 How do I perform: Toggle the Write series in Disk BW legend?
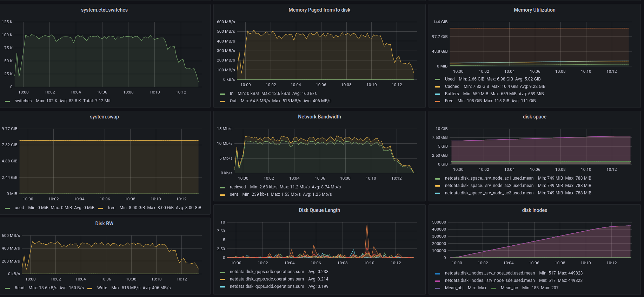102,288
